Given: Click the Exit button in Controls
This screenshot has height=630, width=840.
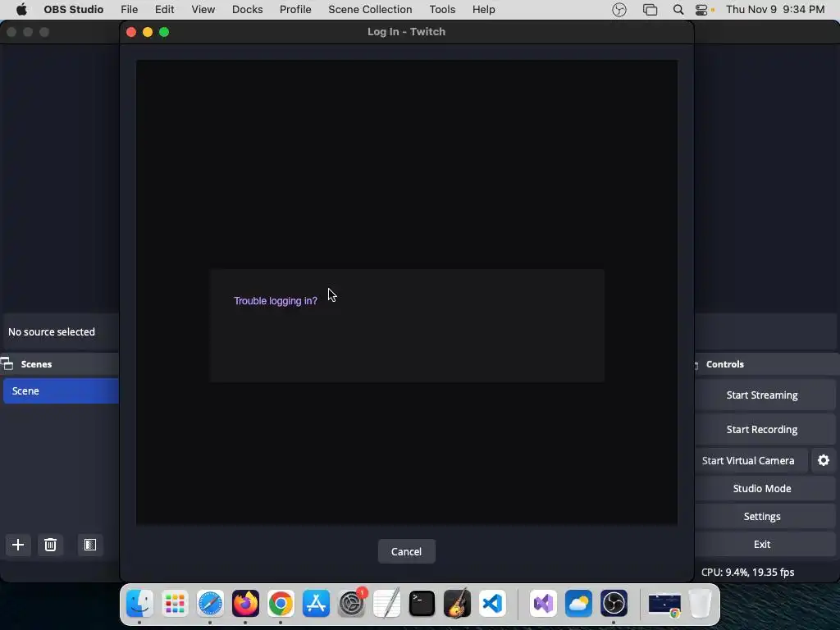Looking at the screenshot, I should click(x=762, y=545).
